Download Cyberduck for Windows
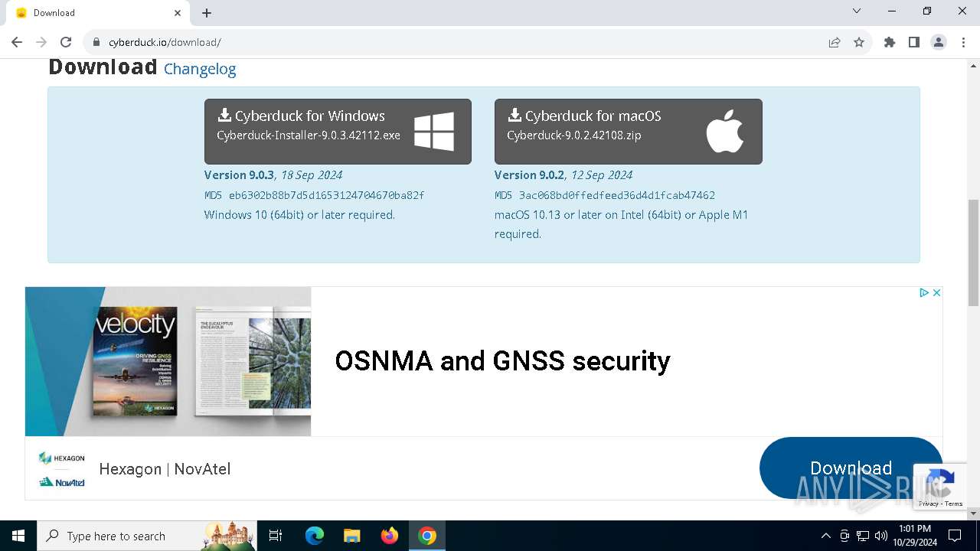980x551 pixels. tap(338, 132)
